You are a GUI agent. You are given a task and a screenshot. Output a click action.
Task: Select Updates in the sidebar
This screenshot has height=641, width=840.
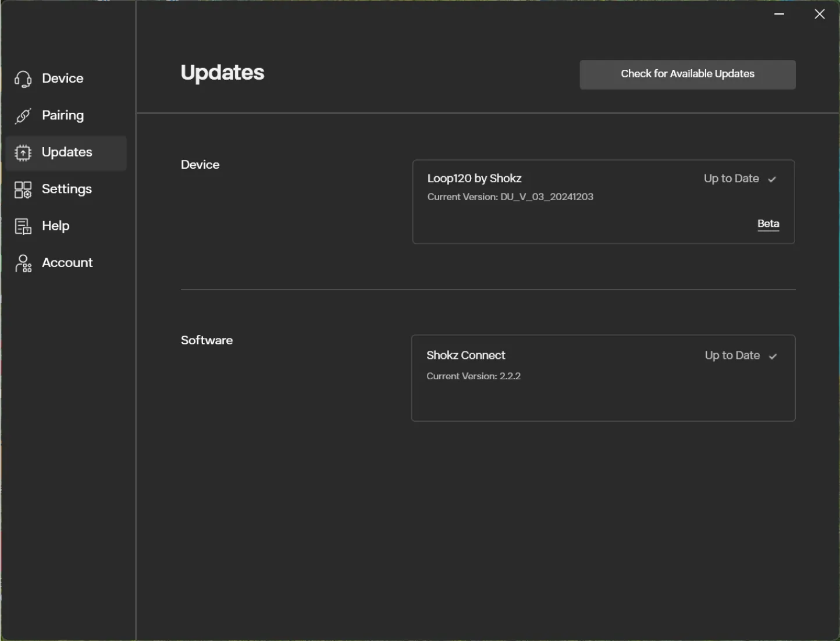coord(66,152)
